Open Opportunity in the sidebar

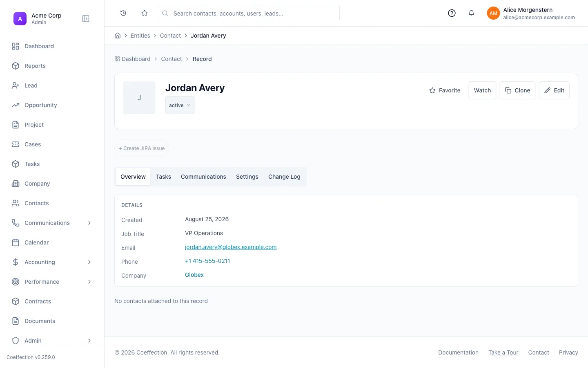click(52, 105)
